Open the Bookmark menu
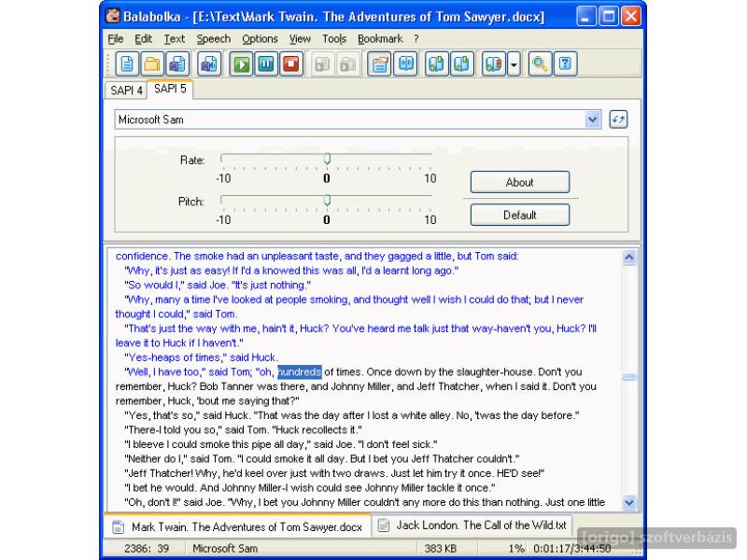Screen dimensions: 747x560 380,39
